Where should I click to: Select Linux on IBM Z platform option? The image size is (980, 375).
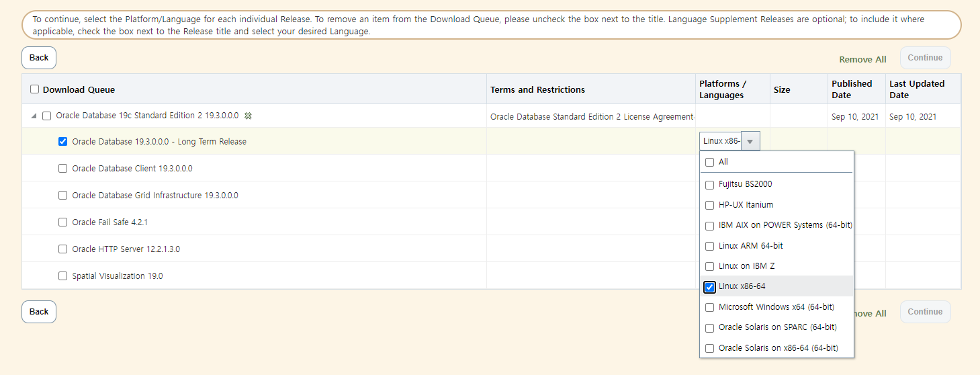[x=709, y=266]
